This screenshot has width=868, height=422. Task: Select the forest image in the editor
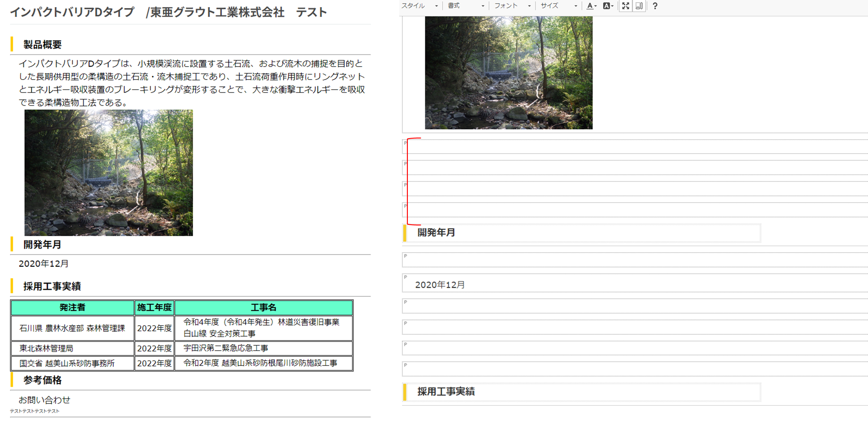508,72
